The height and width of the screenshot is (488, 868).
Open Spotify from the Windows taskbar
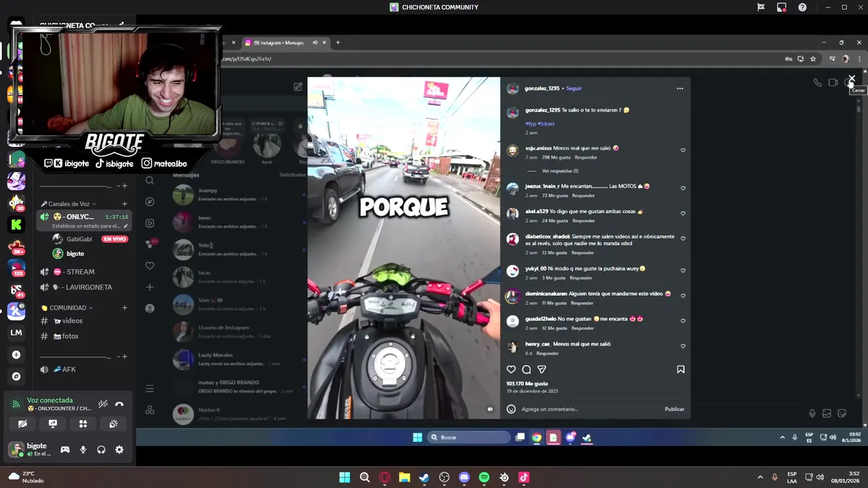(x=484, y=477)
